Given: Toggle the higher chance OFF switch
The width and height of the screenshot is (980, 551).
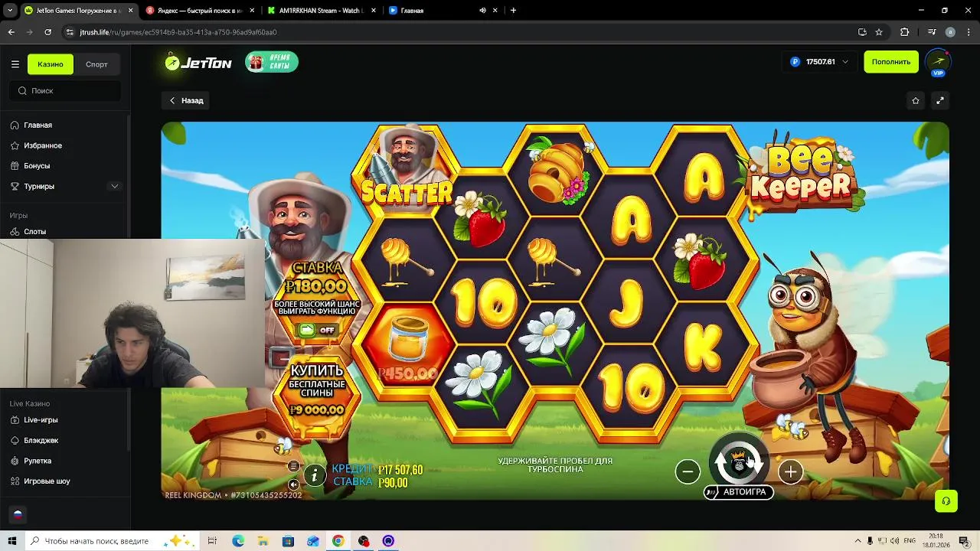Looking at the screenshot, I should [318, 330].
